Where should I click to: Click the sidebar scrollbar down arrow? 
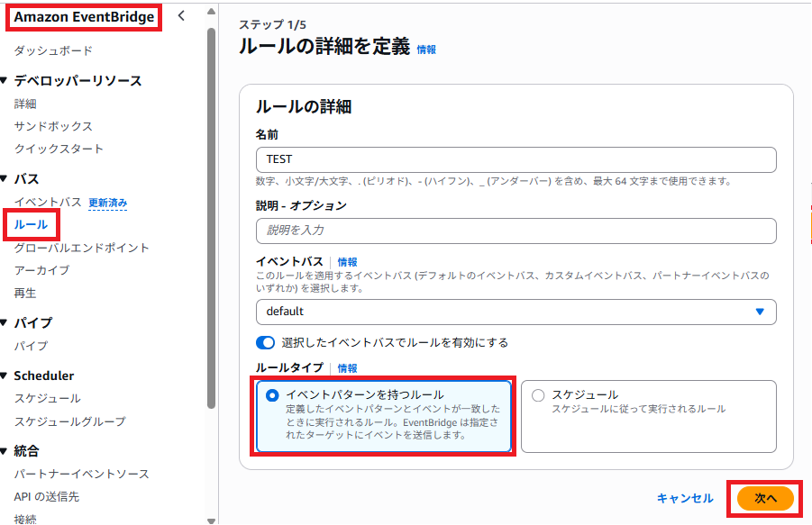211,520
